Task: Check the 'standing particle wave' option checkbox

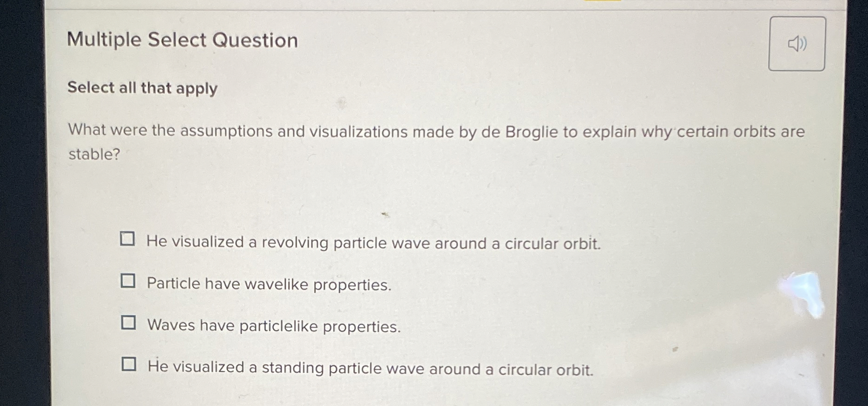Action: point(129,364)
